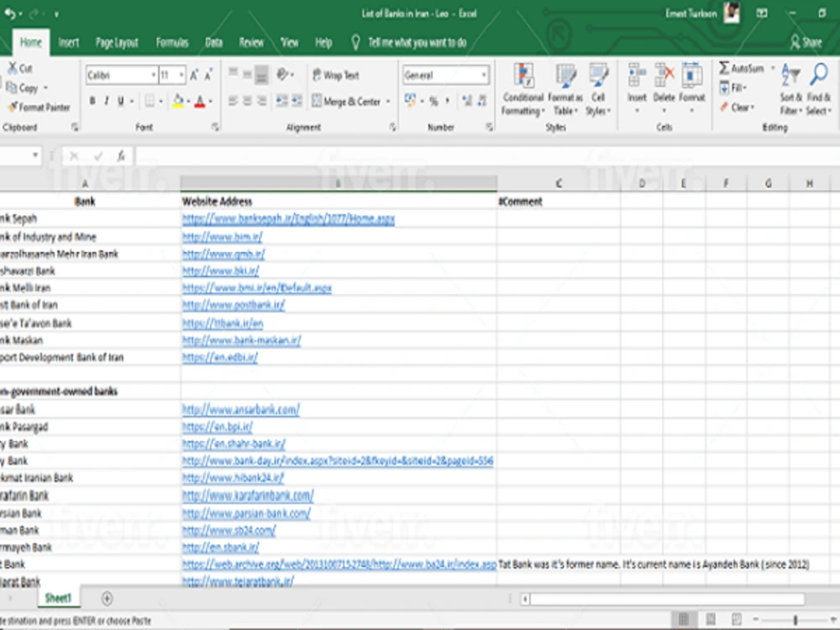Image resolution: width=840 pixels, height=630 pixels.
Task: Adjust the zoom slider in status bar
Action: pos(795,620)
